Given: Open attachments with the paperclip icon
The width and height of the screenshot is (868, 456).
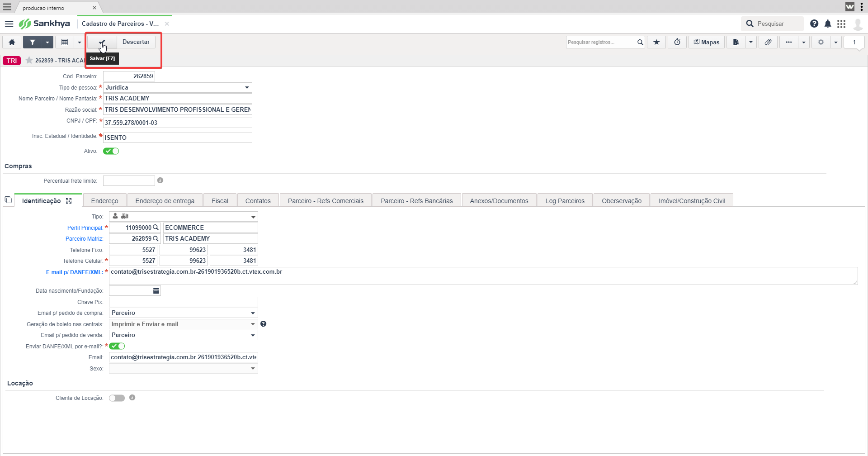Looking at the screenshot, I should [768, 42].
